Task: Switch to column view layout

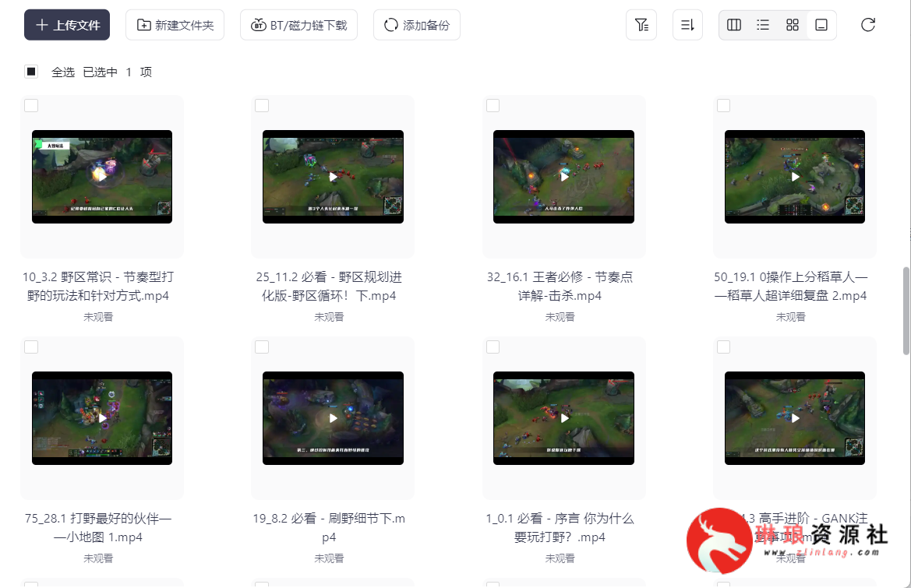Action: click(734, 25)
